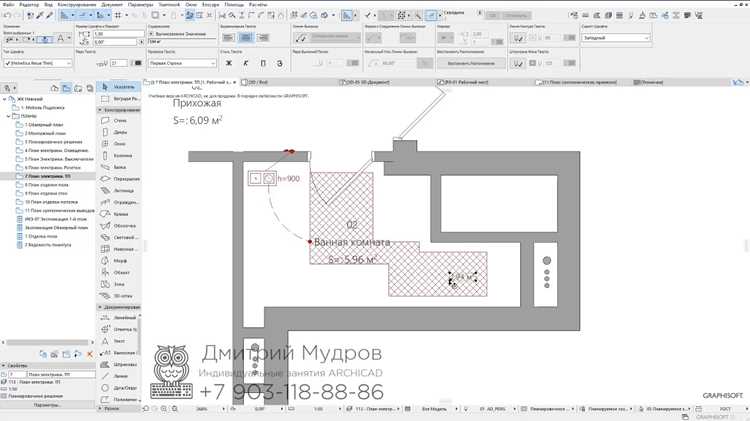This screenshot has height=421, width=750.
Task: Open the Вид menu
Action: [48, 4]
